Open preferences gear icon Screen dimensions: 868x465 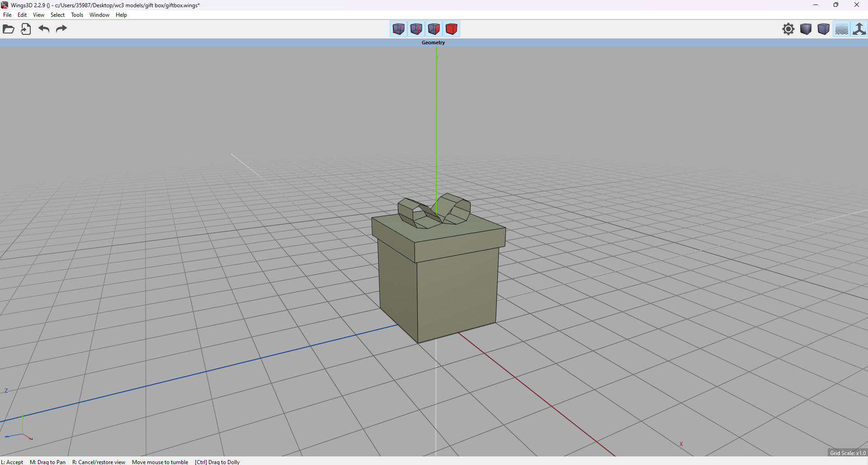pyautogui.click(x=788, y=29)
